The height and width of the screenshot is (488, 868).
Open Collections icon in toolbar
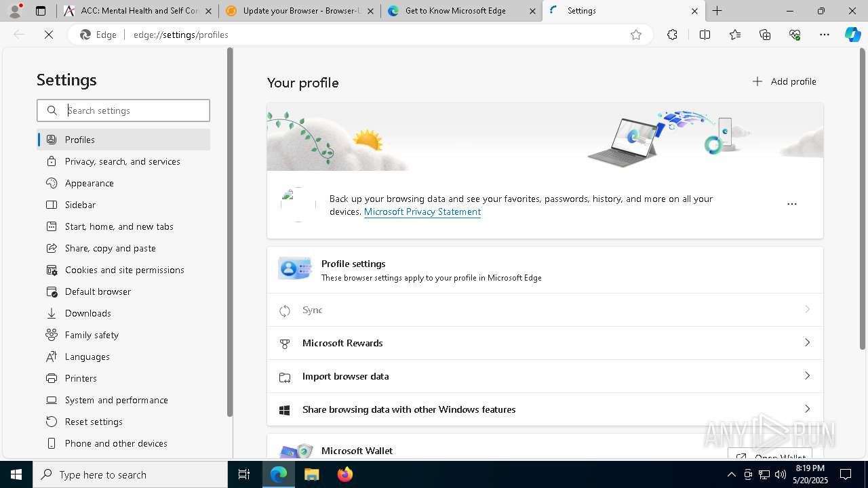point(765,35)
